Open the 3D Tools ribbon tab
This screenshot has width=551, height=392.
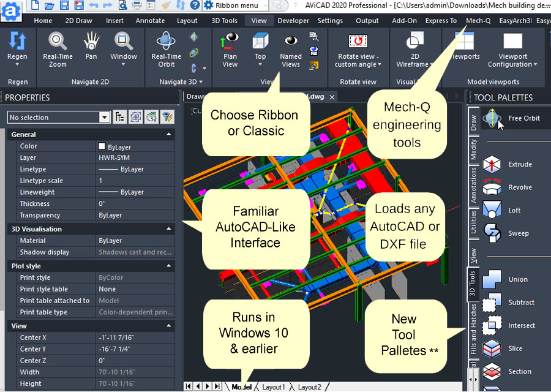224,21
